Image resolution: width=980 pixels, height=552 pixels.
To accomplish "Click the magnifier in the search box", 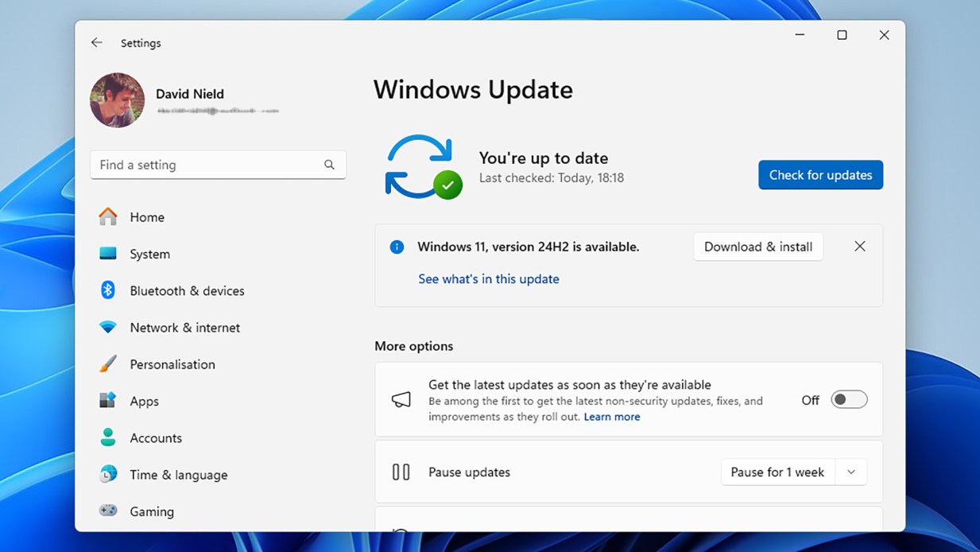I will (328, 165).
